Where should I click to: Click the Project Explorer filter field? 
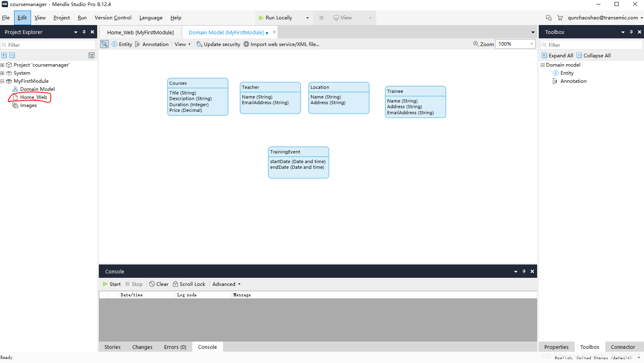48,45
